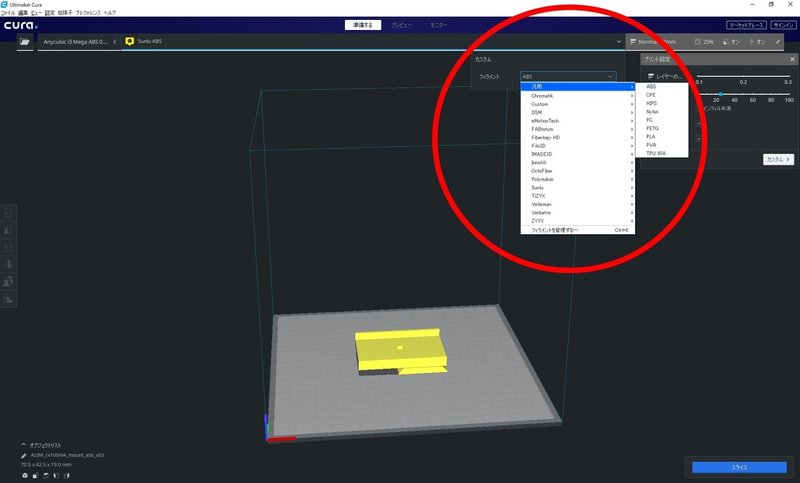The image size is (800, 483).
Task: Click the Normal profile layer icon
Action: point(633,42)
